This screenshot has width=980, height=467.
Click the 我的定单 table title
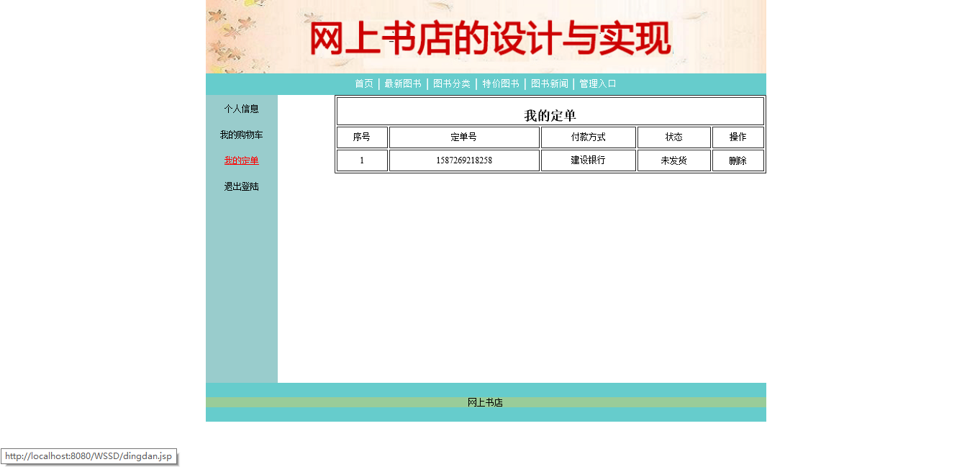(550, 116)
